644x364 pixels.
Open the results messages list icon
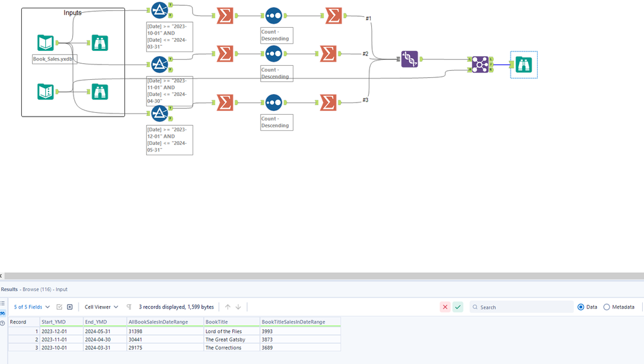3,303
